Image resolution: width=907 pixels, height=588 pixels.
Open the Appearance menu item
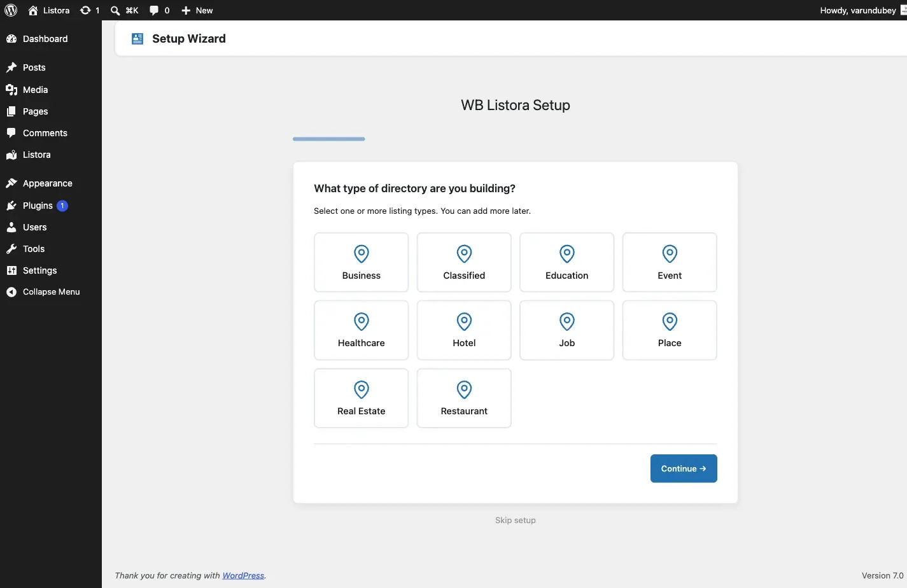[x=51, y=183]
